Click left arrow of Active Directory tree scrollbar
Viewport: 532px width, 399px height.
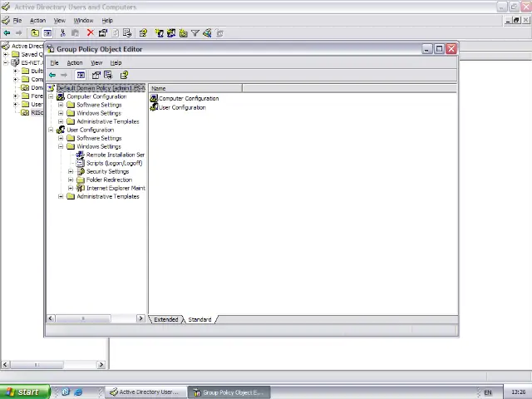pyautogui.click(x=5, y=365)
